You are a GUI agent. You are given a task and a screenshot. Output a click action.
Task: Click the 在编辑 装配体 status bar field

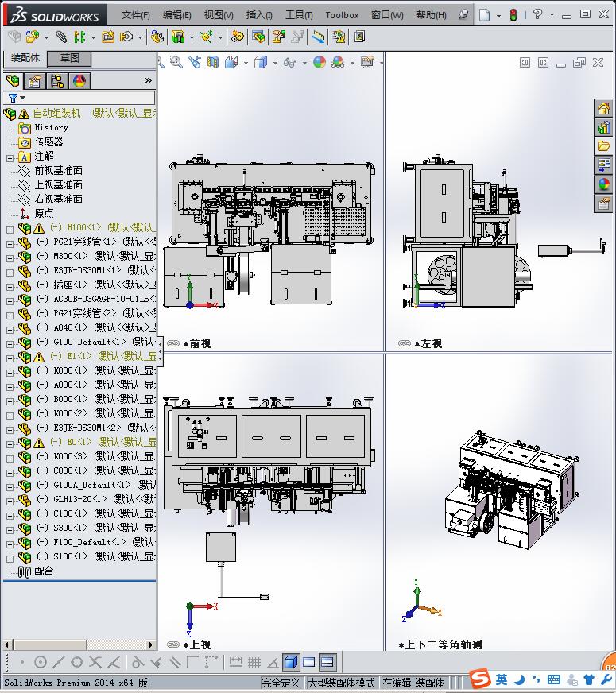coord(413,683)
